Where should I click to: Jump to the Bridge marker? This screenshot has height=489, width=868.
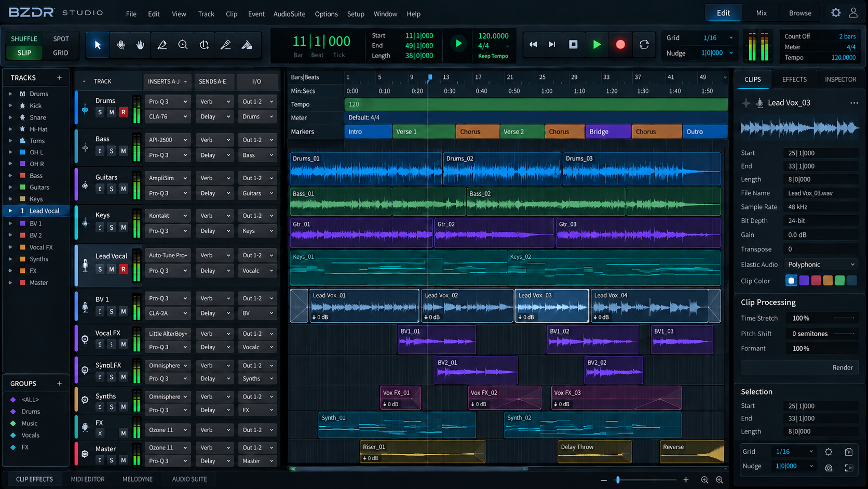click(x=608, y=131)
